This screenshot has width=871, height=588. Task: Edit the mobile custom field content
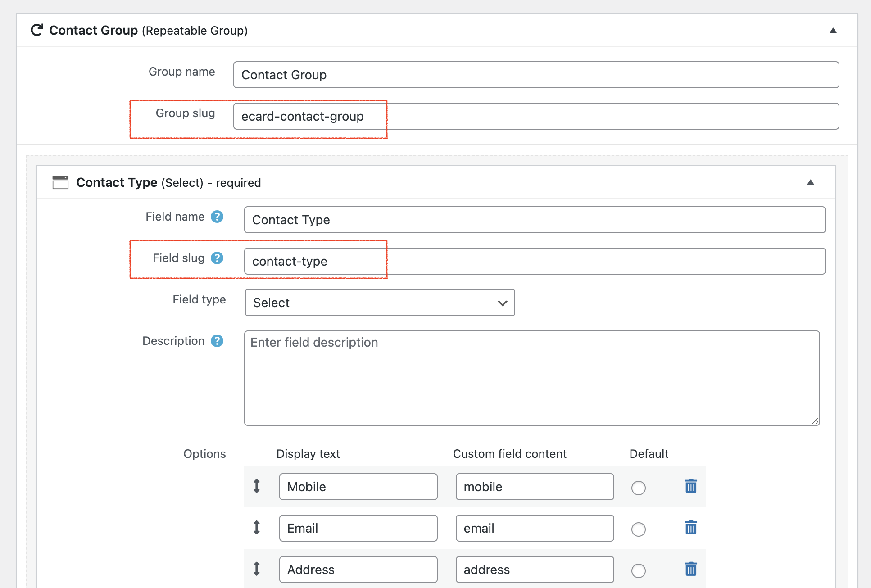[x=535, y=487]
